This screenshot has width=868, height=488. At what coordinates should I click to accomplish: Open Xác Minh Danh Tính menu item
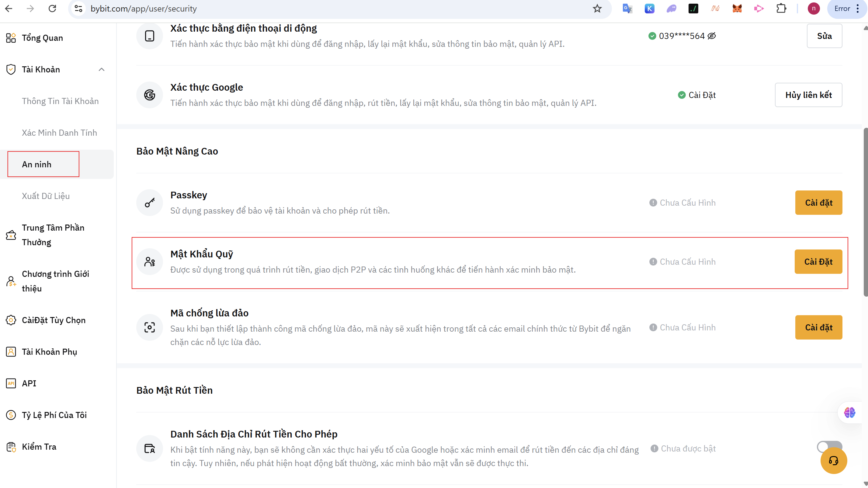point(59,133)
